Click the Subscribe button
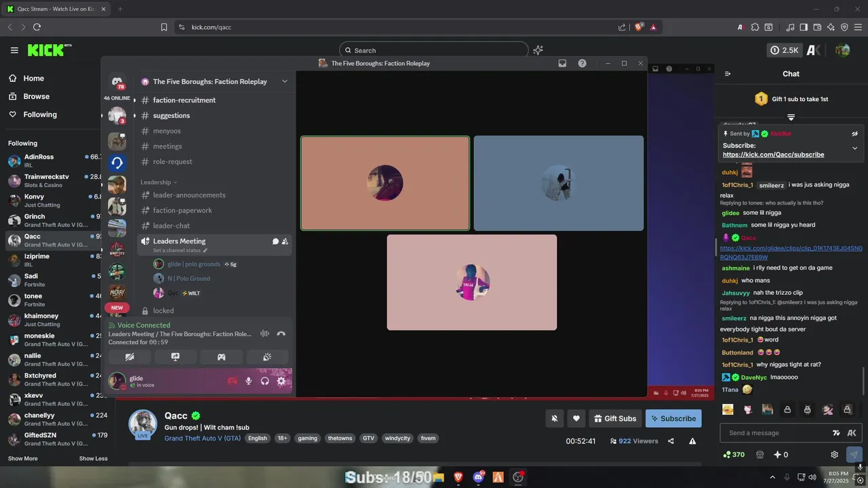The width and height of the screenshot is (868, 488). pos(673,419)
